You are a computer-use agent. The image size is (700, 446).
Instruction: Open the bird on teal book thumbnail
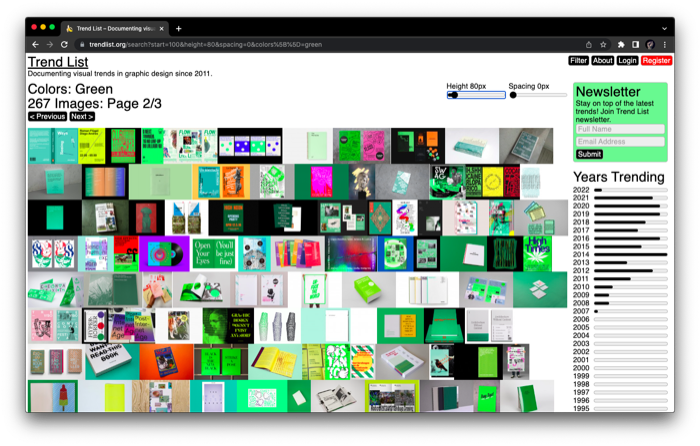(x=442, y=362)
